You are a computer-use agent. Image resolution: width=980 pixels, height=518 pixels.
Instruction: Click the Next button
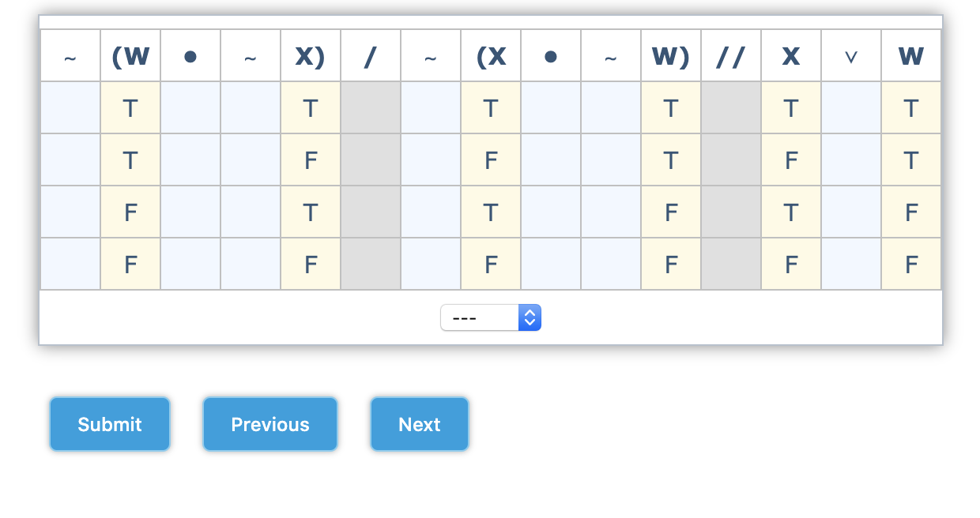[x=419, y=424]
